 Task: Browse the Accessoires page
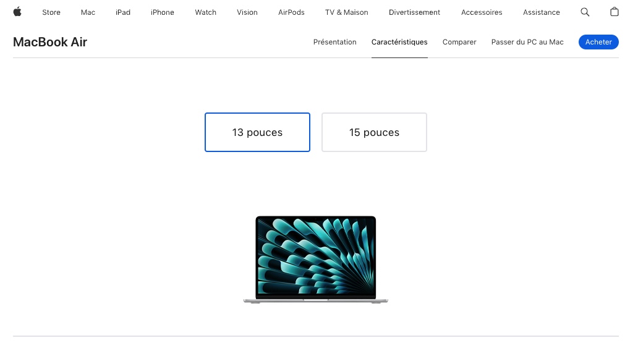[481, 12]
